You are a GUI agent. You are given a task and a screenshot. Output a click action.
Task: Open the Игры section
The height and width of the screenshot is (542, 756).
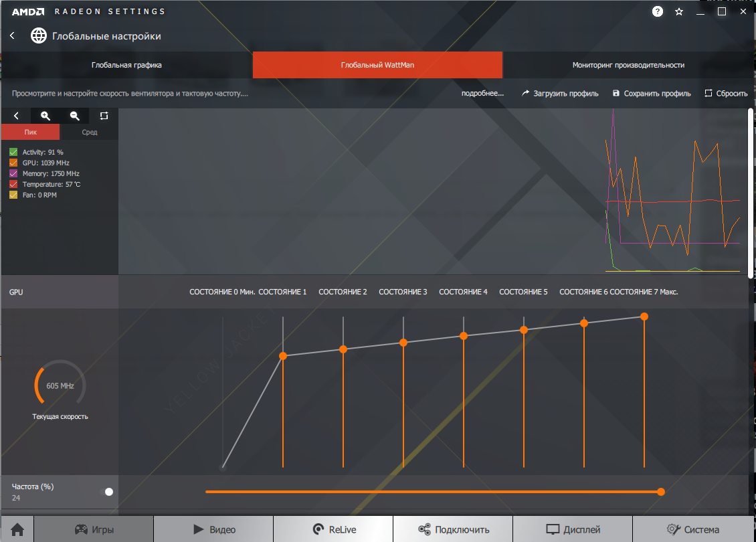[x=94, y=529]
